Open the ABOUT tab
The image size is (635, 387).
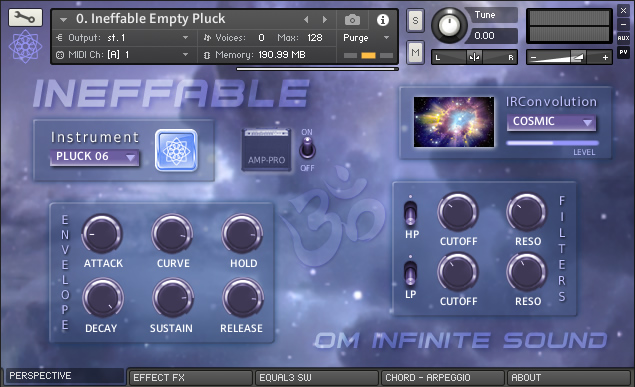(569, 378)
